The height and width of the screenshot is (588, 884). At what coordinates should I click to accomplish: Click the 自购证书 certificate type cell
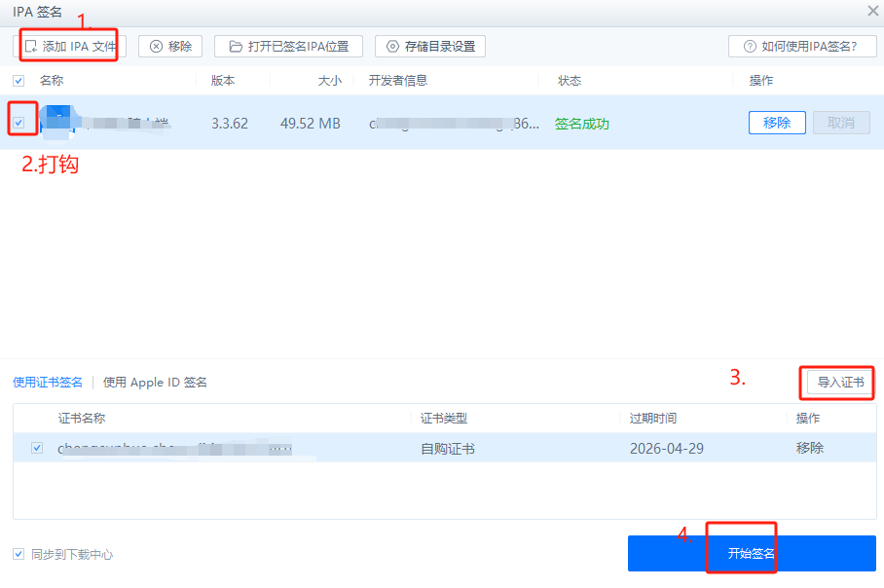pyautogui.click(x=448, y=449)
